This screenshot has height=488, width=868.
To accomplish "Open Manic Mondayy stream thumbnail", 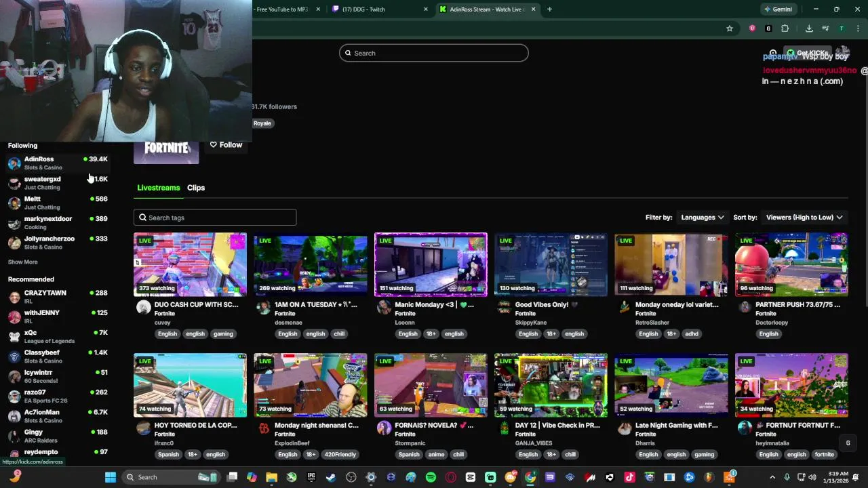I will point(431,265).
